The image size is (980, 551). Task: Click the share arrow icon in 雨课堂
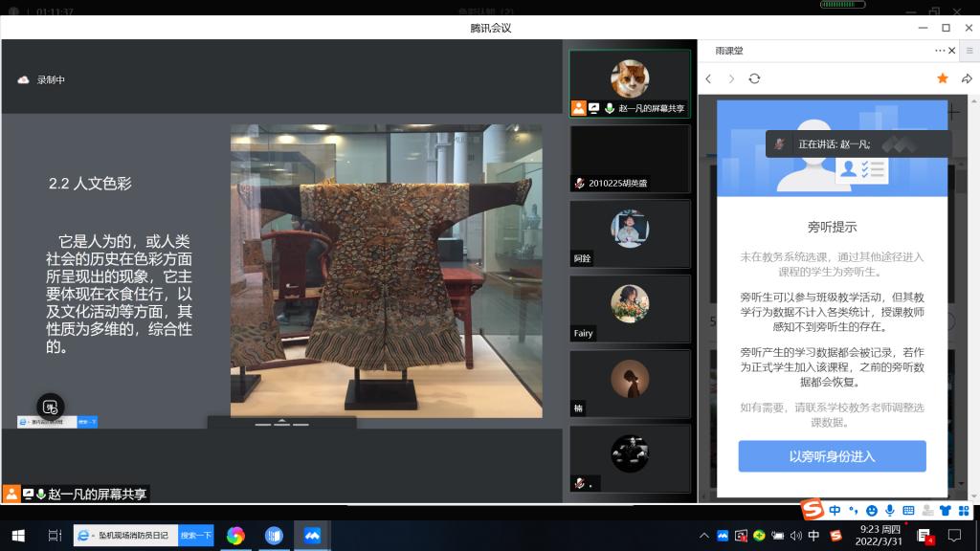tap(967, 78)
